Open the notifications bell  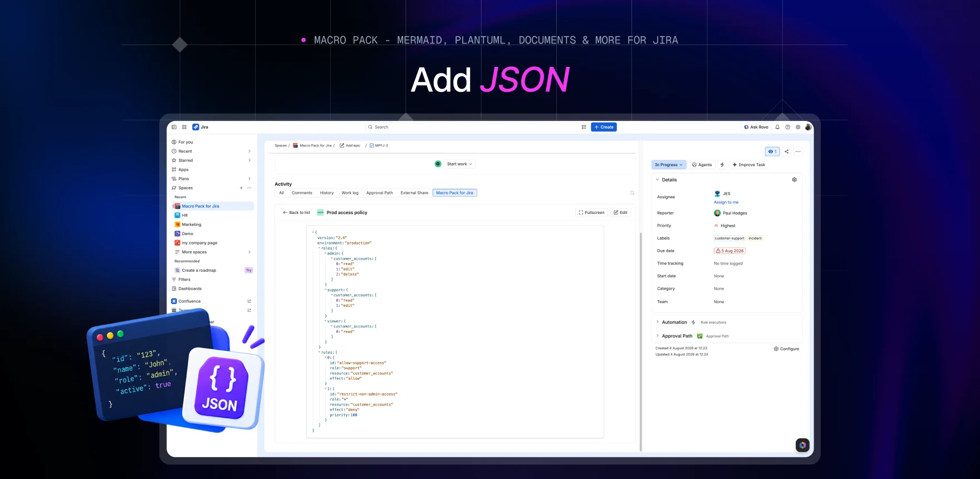pyautogui.click(x=777, y=127)
